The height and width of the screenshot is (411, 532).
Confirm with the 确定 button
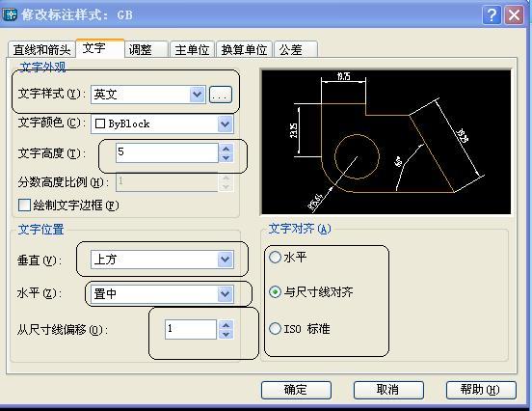pyautogui.click(x=296, y=390)
